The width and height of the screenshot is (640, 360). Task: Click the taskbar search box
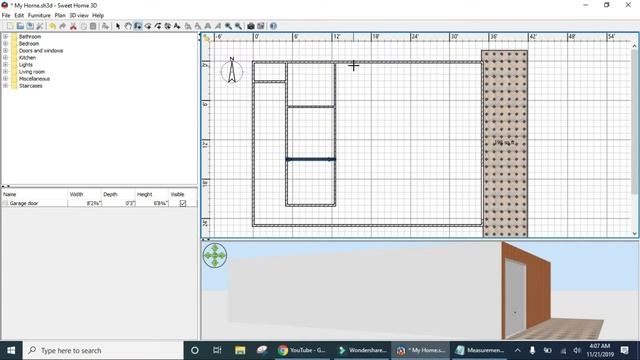pyautogui.click(x=104, y=350)
